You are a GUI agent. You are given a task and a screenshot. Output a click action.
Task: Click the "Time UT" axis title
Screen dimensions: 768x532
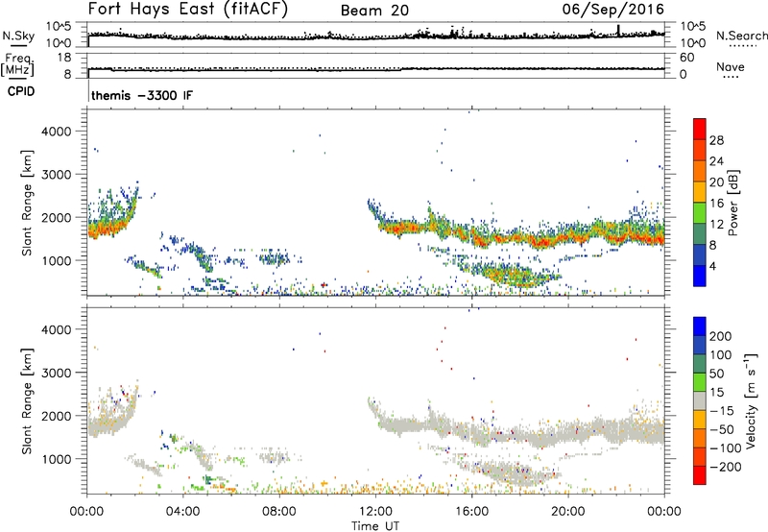tap(375, 525)
